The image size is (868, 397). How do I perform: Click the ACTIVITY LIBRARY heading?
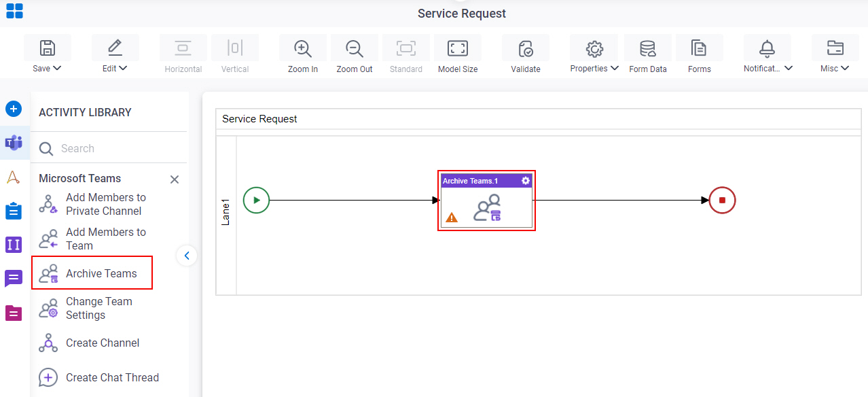point(85,112)
